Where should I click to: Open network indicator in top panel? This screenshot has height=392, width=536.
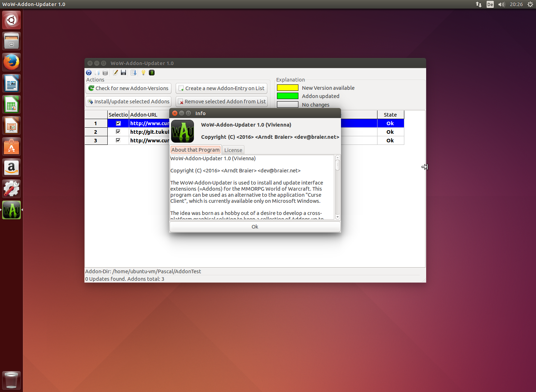479,4
